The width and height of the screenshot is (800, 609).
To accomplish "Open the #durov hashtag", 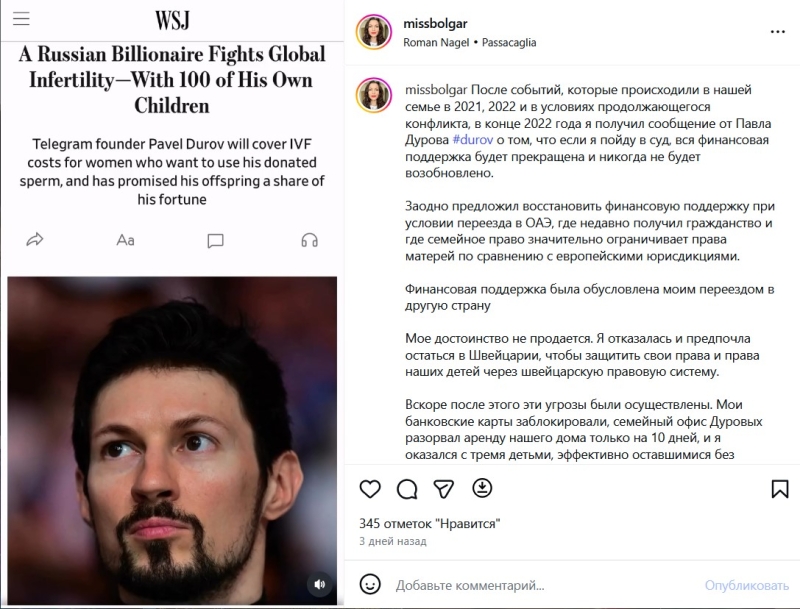I will [472, 140].
